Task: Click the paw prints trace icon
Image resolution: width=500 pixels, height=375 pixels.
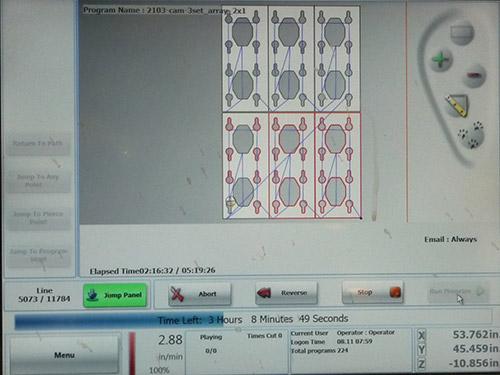Action: click(x=472, y=135)
